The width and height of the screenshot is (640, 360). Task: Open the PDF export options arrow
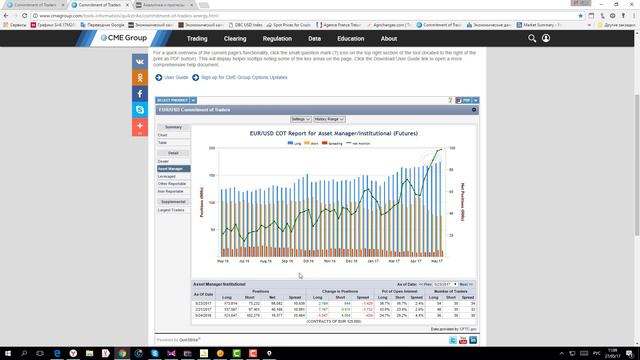coord(476,100)
